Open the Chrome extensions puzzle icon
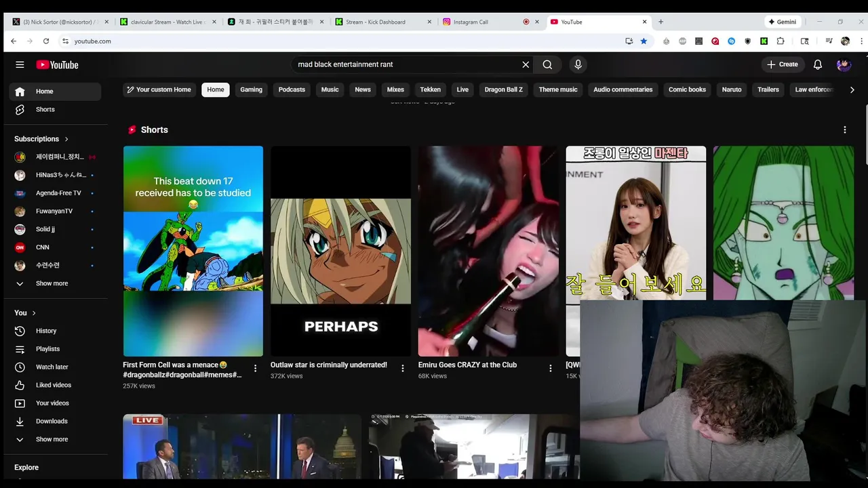The width and height of the screenshot is (868, 488). pyautogui.click(x=781, y=41)
